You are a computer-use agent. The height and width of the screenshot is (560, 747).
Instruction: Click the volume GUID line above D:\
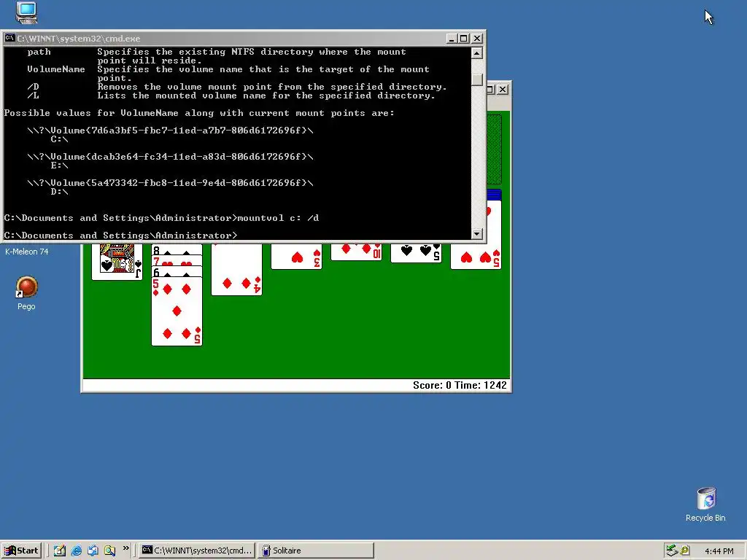pyautogui.click(x=170, y=183)
